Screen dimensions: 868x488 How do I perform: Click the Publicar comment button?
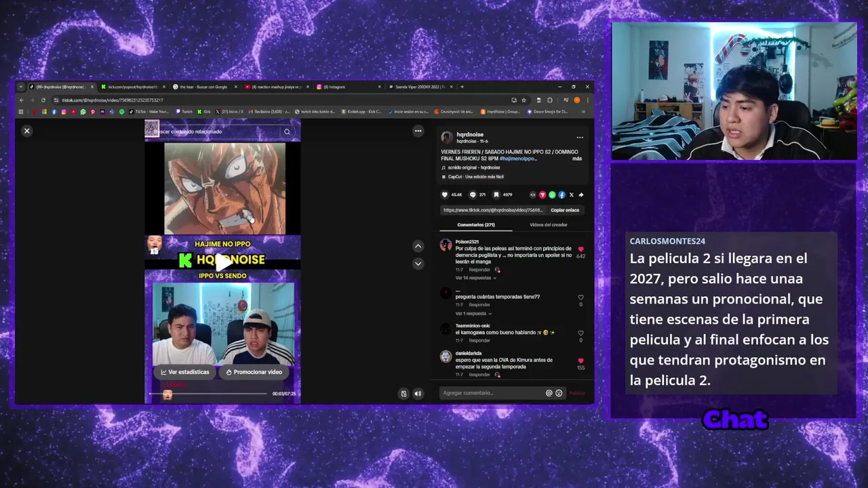point(577,393)
